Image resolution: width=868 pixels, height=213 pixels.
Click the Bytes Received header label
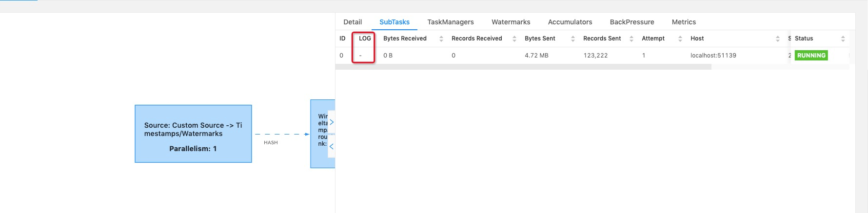click(x=405, y=39)
